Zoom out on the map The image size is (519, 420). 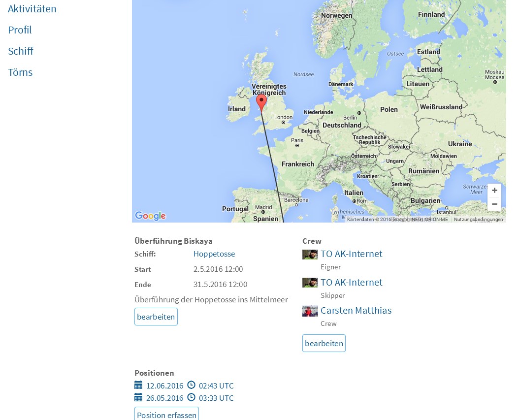[x=494, y=204]
